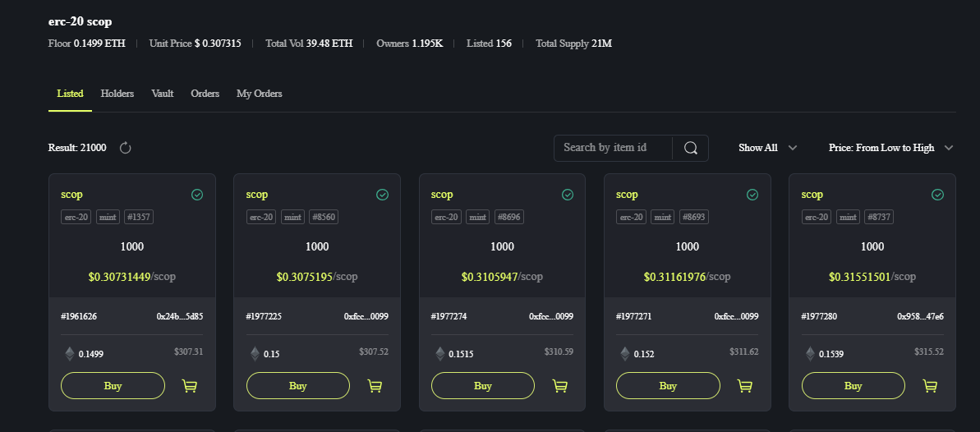Open the Vault tab
This screenshot has width=980, height=432.
point(163,94)
